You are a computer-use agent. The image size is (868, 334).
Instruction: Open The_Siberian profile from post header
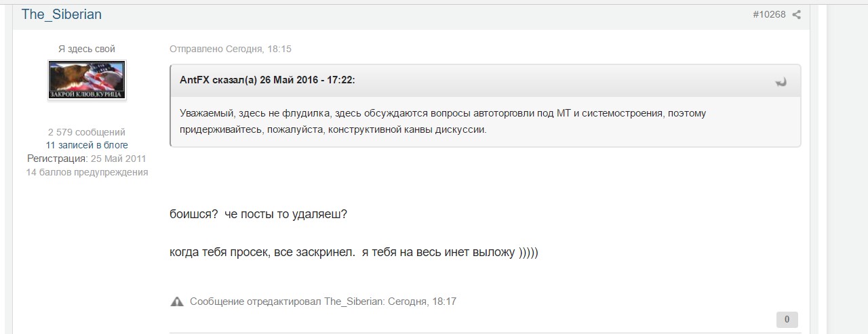[62, 14]
